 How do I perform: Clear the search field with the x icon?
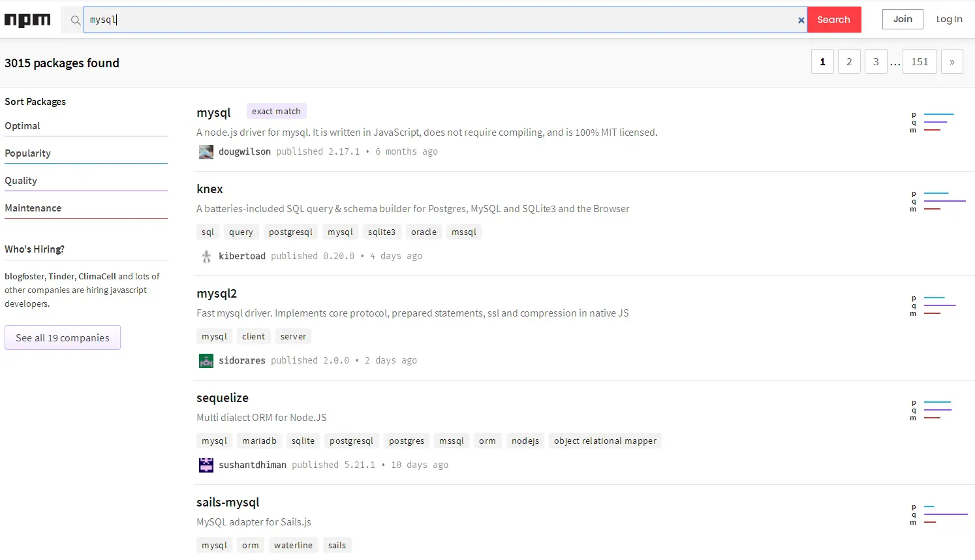point(801,20)
